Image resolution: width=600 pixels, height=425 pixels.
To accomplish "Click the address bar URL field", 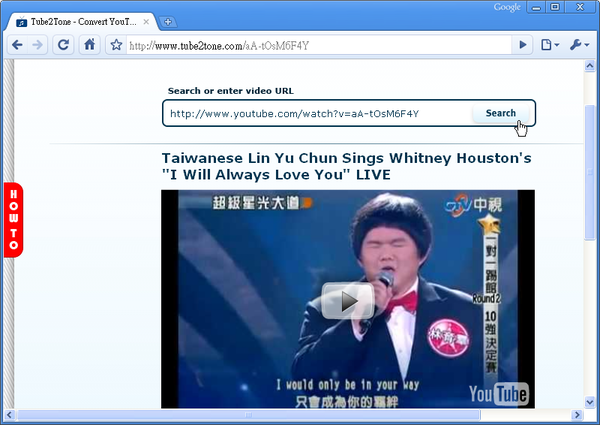I will tap(319, 46).
